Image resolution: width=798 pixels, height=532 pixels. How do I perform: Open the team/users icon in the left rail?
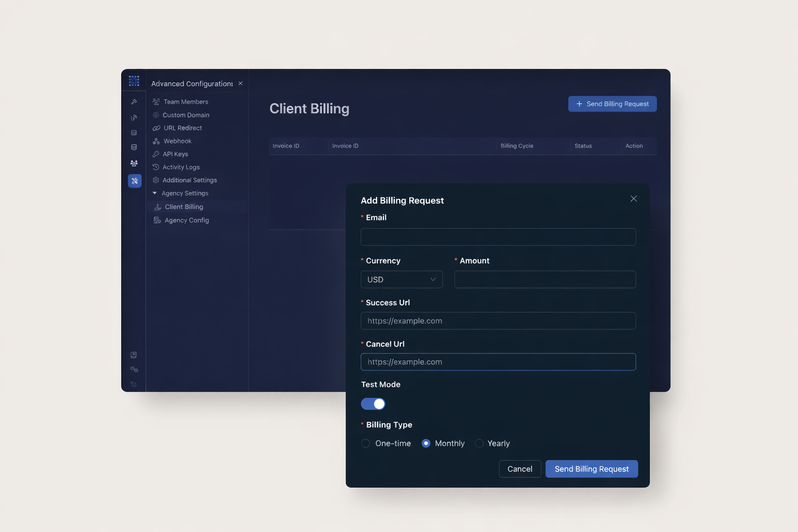click(134, 163)
